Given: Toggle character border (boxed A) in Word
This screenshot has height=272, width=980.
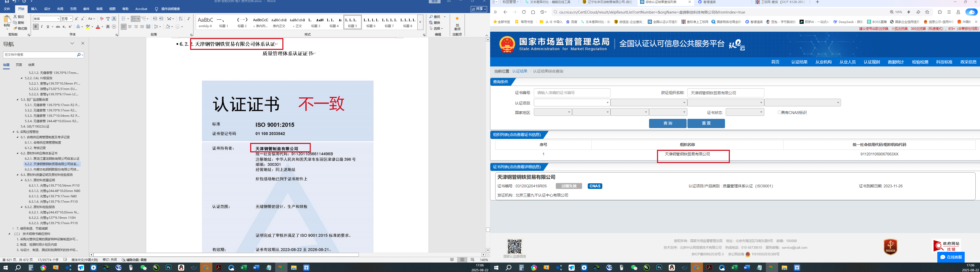Looking at the screenshot, I should click(x=114, y=19).
